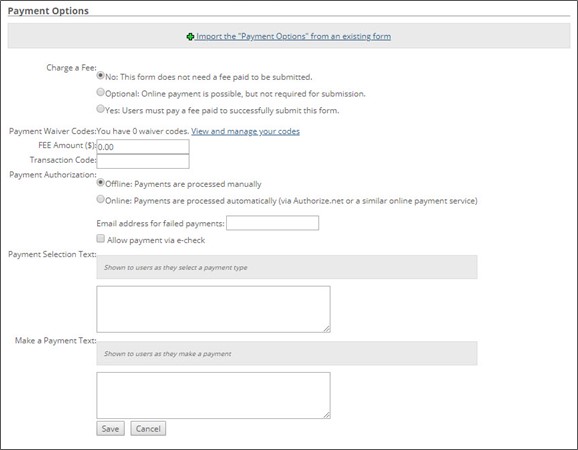Click inside Payment Selection Text textarea
The width and height of the screenshot is (578, 450).
(213, 309)
